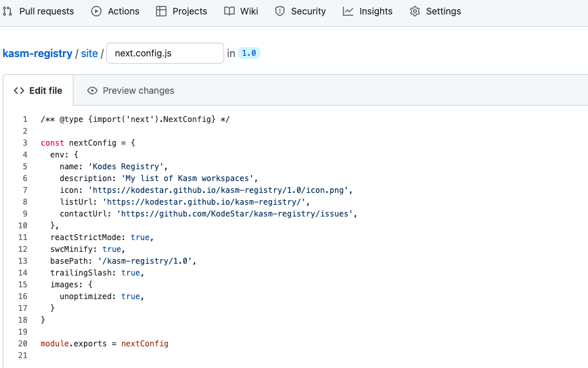588x368 pixels.
Task: Click the 'const' keyword on line 3
Action: 52,143
